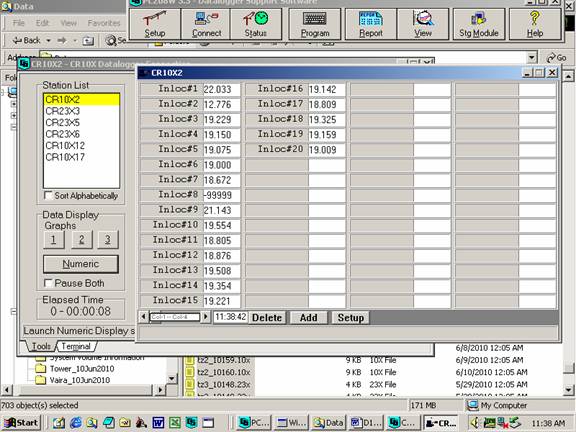Open Graph 1 button

pyautogui.click(x=54, y=240)
